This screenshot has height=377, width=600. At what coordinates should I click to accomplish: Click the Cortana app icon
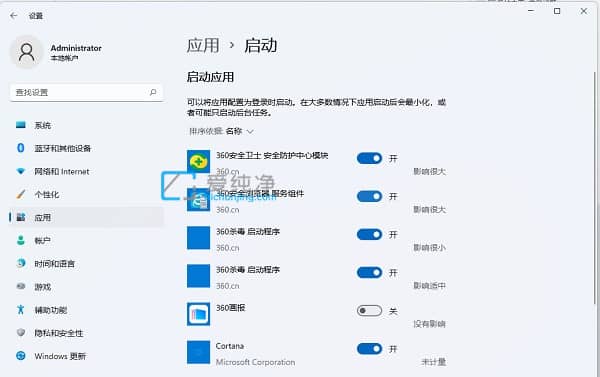click(198, 352)
